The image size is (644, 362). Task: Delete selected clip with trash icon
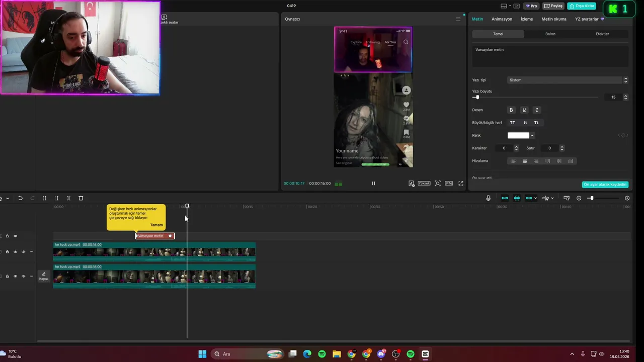[x=80, y=198]
